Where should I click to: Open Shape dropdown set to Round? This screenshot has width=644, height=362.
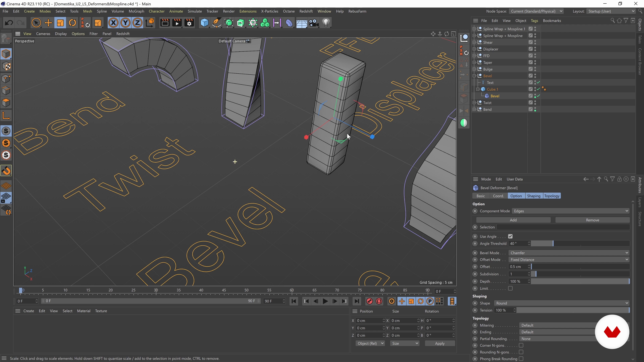[561, 303]
